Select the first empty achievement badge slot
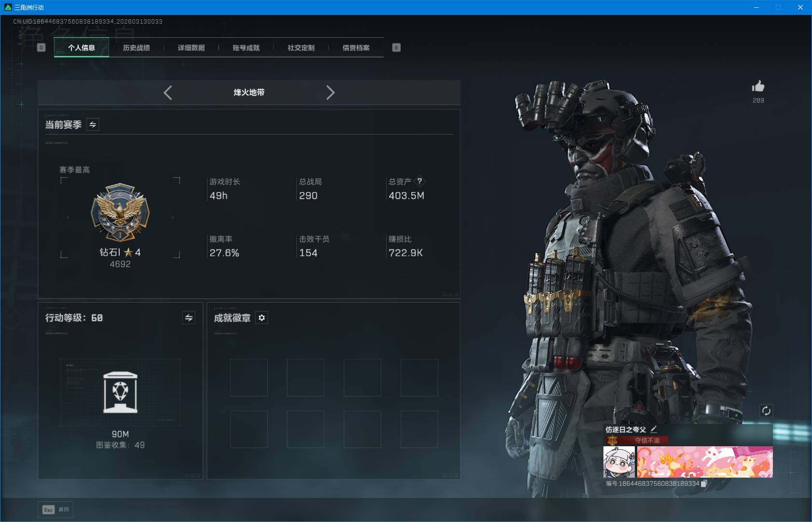Viewport: 812px width, 522px height. click(249, 378)
